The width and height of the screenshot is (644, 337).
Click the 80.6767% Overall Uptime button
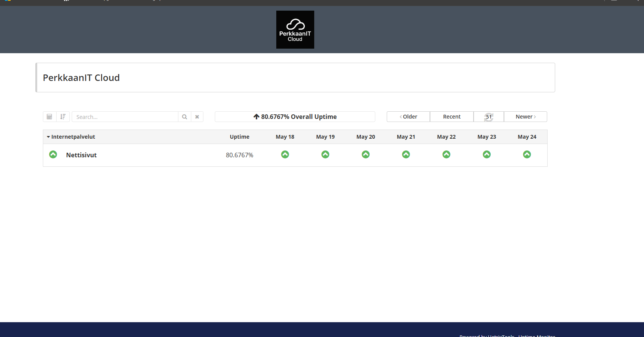[295, 117]
